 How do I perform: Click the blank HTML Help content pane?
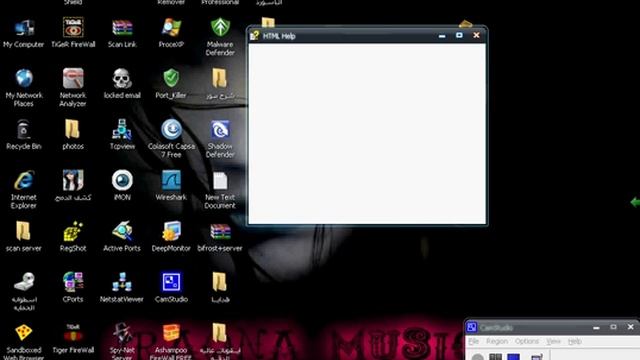point(367,133)
